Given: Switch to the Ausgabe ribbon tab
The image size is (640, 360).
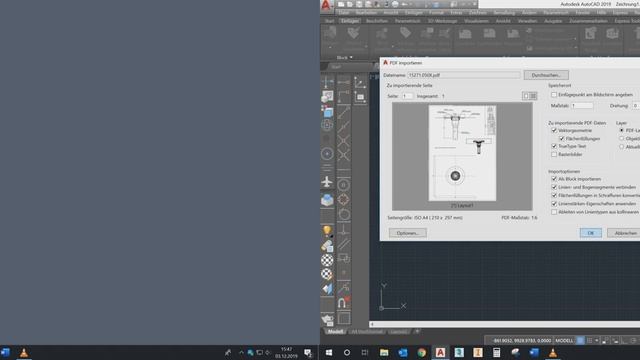Looking at the screenshot, I should pos(553,21).
